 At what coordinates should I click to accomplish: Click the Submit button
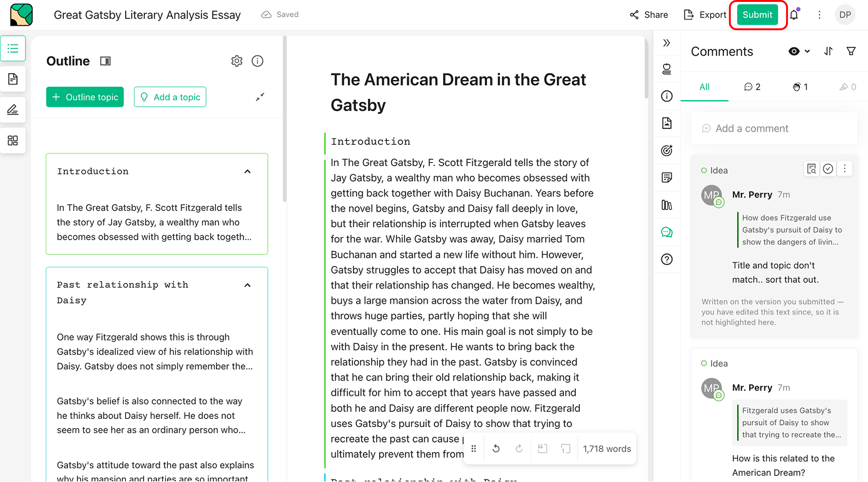click(757, 14)
